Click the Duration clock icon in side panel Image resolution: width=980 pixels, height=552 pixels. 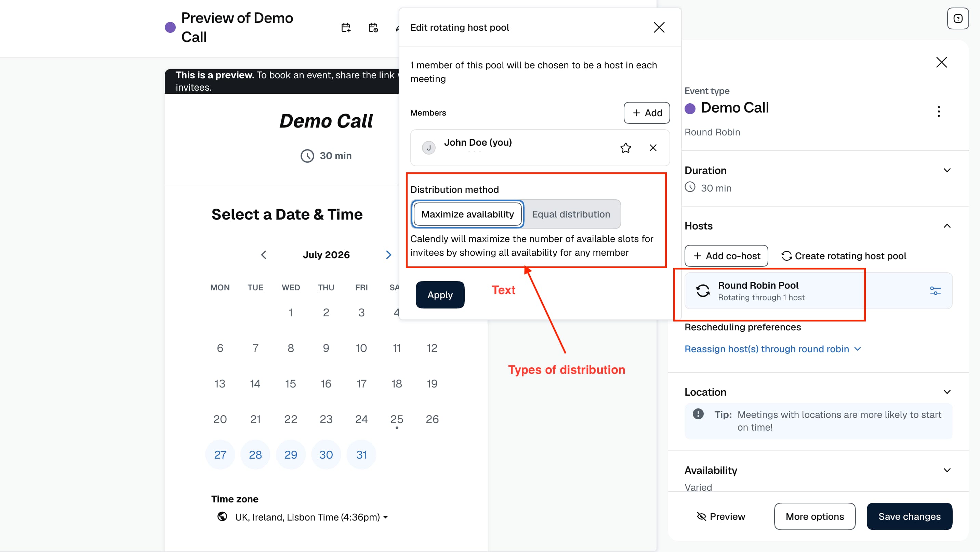tap(690, 187)
